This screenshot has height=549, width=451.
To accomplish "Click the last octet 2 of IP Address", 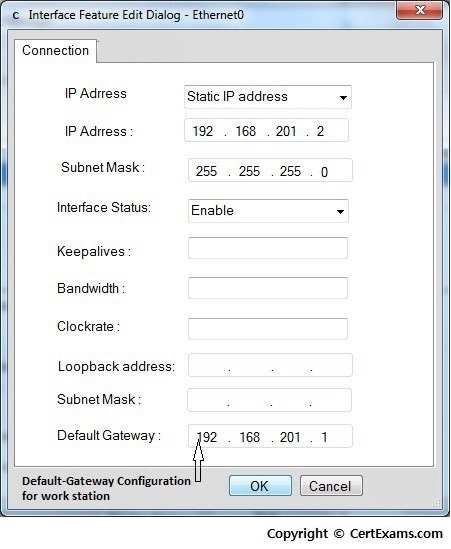I will click(x=320, y=131).
